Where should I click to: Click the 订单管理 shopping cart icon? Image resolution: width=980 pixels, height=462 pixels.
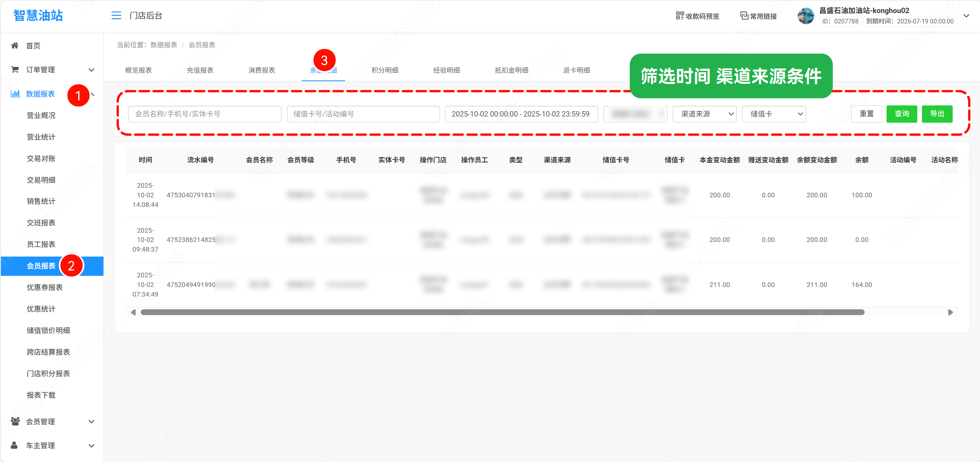pos(15,70)
